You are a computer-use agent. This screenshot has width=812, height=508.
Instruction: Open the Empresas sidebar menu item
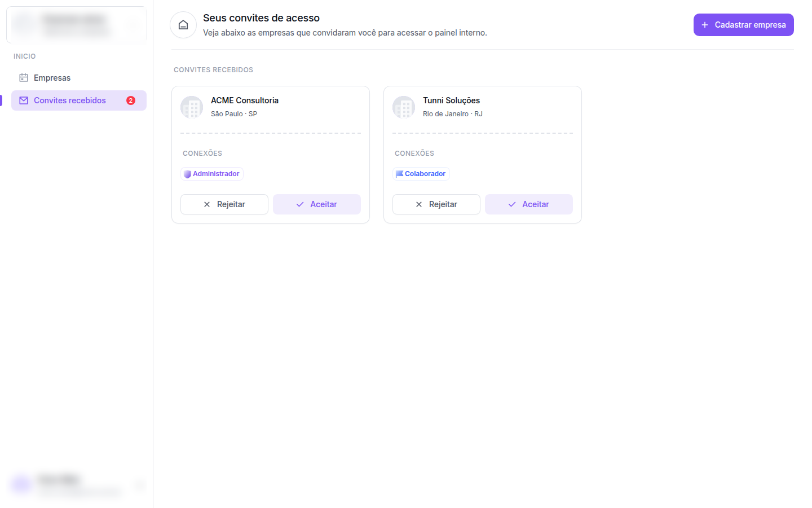pos(79,78)
